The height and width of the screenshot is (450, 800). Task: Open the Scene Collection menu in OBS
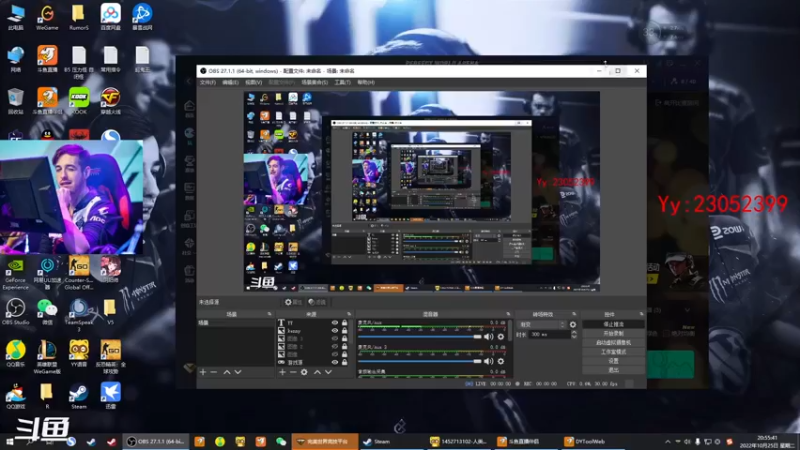(315, 82)
